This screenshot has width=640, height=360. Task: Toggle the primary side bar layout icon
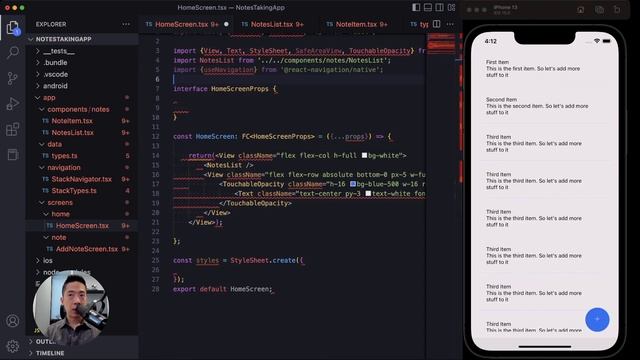point(416,7)
